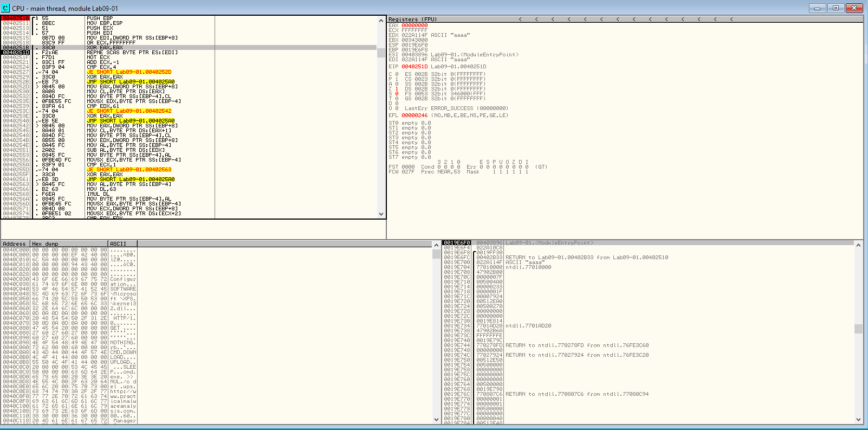Viewport: 868px width, 430px height.
Task: Select the dump row showing ASCII UPLOAD..
Action: coord(69,362)
